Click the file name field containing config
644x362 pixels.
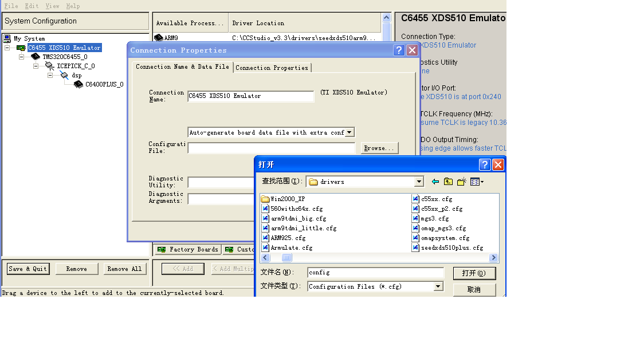[x=376, y=273]
